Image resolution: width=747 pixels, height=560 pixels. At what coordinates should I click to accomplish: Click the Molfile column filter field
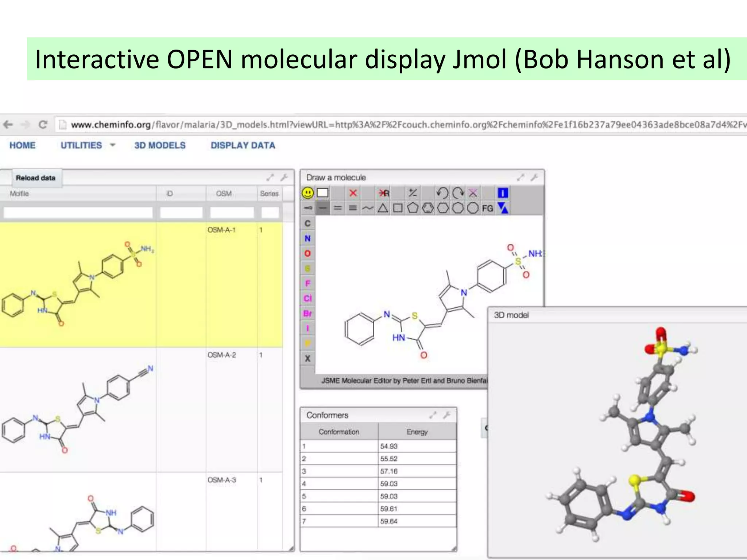[78, 212]
